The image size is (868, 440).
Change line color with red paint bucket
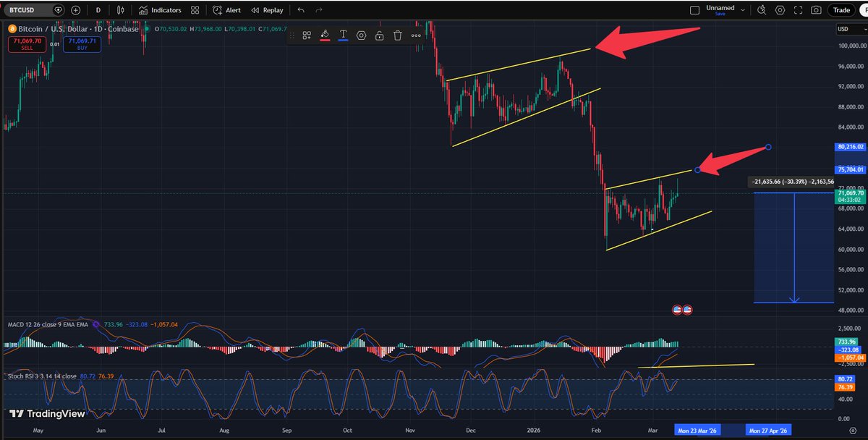325,35
